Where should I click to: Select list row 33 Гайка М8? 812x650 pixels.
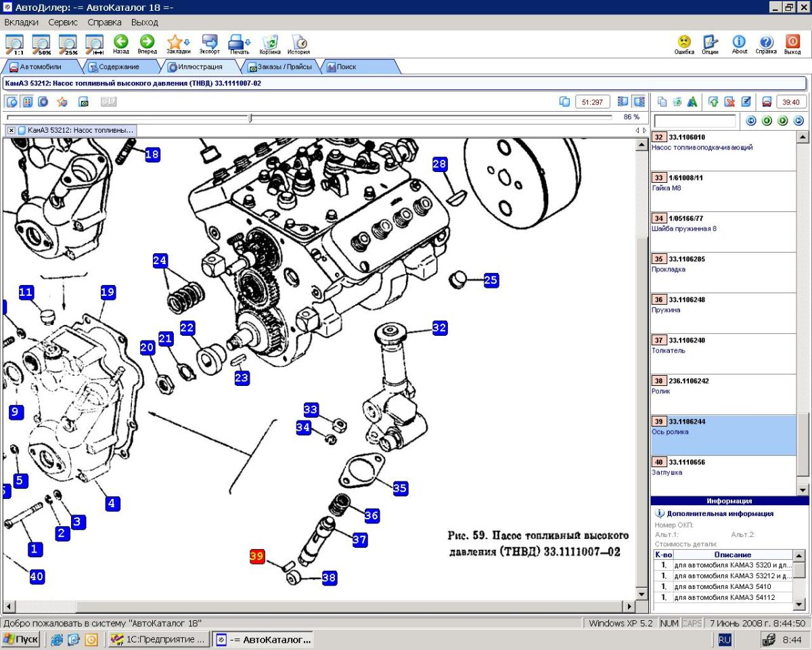point(723,192)
